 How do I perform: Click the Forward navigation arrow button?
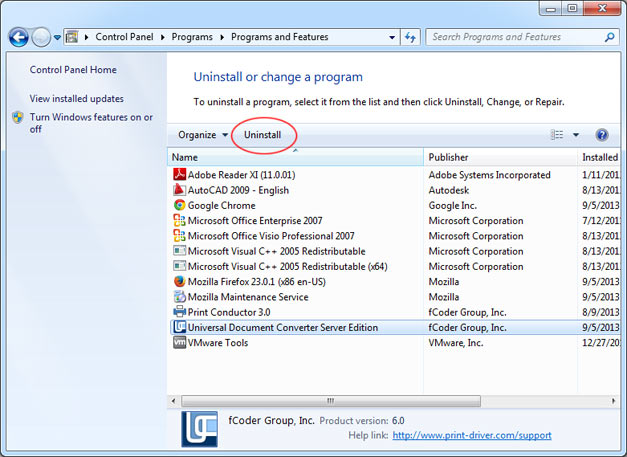[41, 38]
